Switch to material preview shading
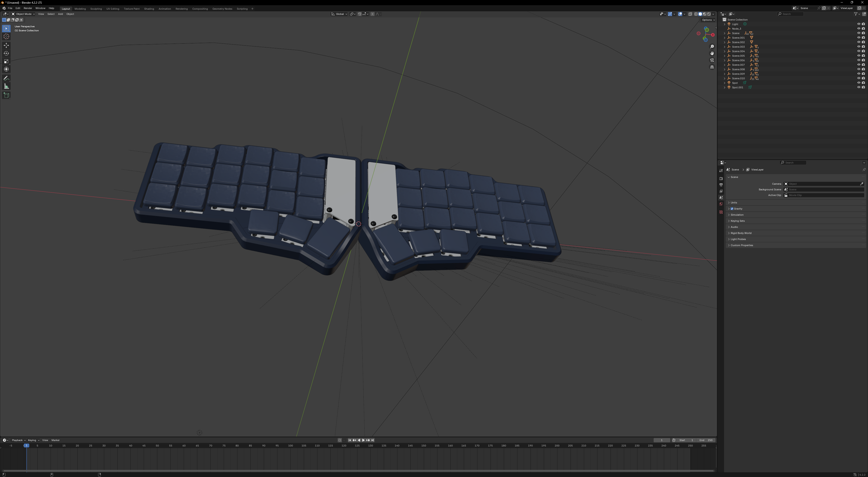The height and width of the screenshot is (477, 868). pyautogui.click(x=705, y=14)
